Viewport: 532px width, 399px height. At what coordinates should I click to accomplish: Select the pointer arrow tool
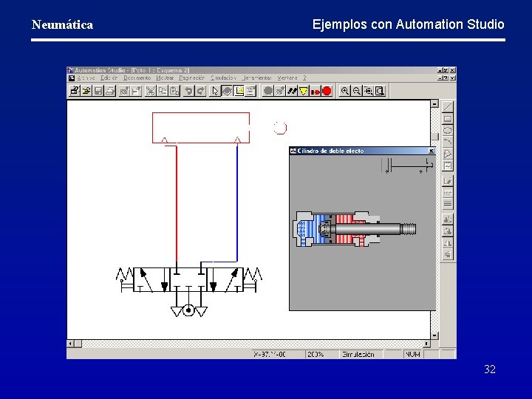215,91
